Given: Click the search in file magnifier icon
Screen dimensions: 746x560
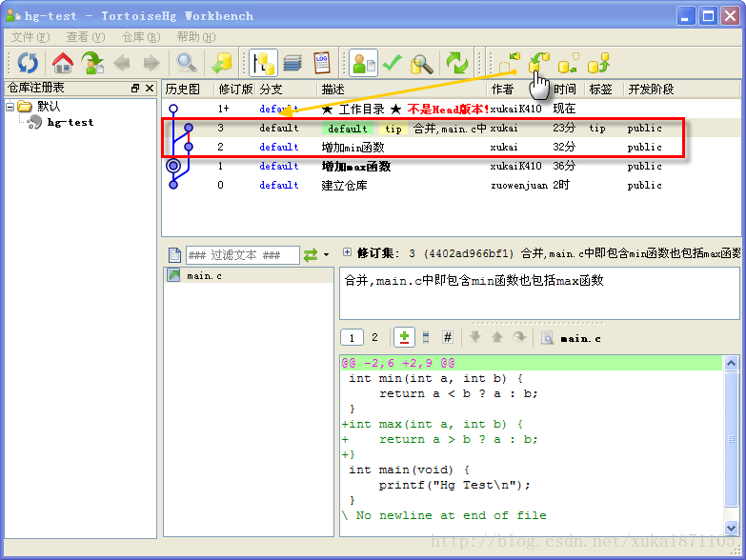Looking at the screenshot, I should point(548,338).
